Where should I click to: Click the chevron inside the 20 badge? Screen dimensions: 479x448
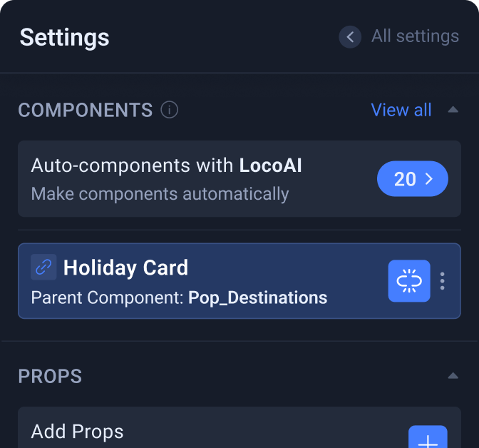click(429, 178)
